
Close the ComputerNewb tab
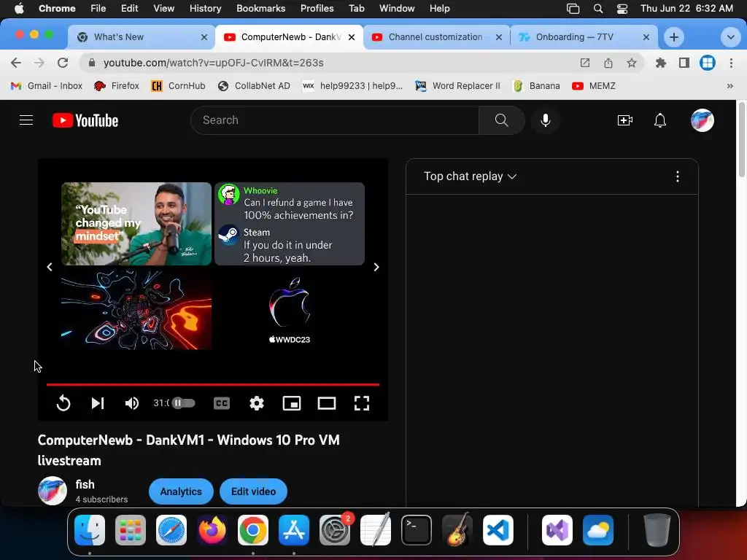352,37
